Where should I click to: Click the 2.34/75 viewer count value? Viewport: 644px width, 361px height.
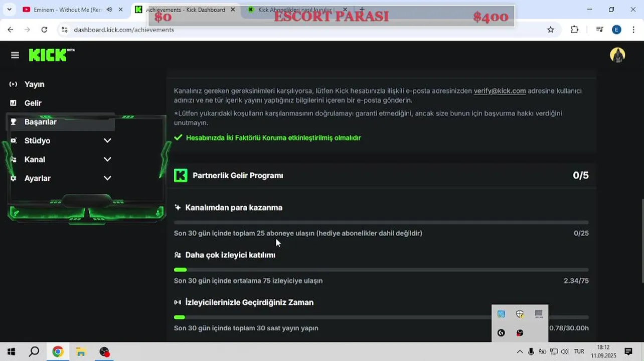[576, 281]
